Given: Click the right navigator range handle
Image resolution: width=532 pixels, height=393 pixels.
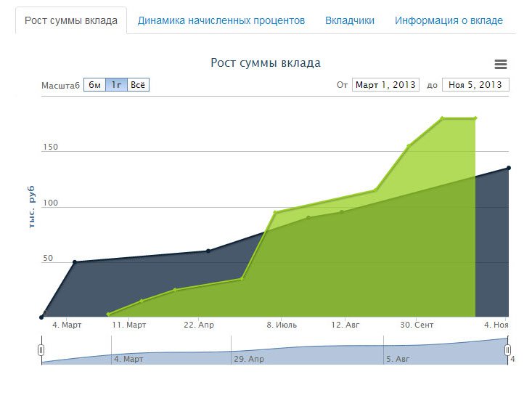Looking at the screenshot, I should (507, 350).
